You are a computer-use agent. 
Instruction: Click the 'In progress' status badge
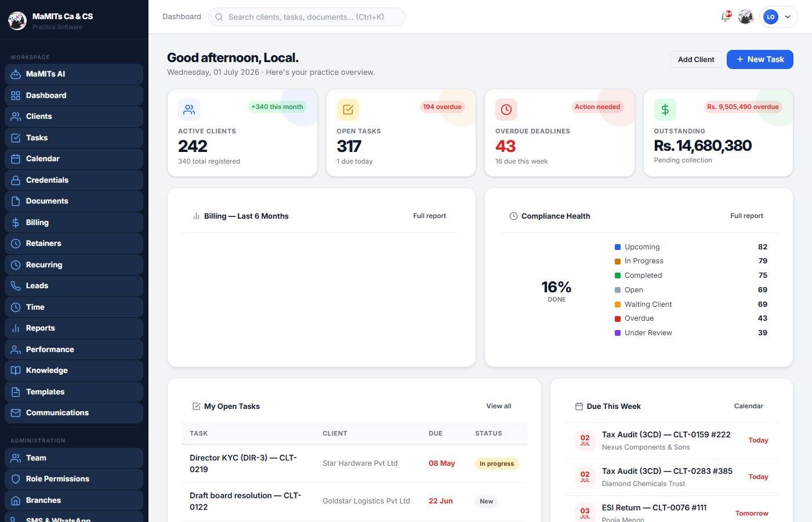click(497, 463)
